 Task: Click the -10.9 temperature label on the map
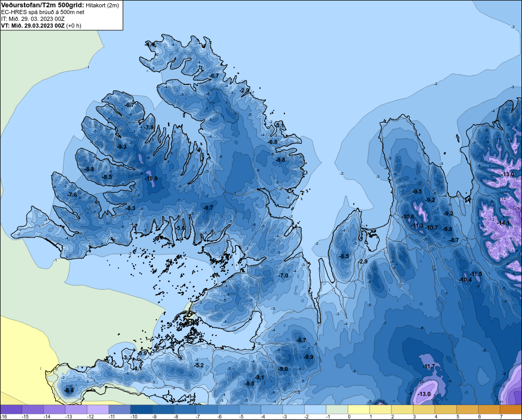point(151,178)
